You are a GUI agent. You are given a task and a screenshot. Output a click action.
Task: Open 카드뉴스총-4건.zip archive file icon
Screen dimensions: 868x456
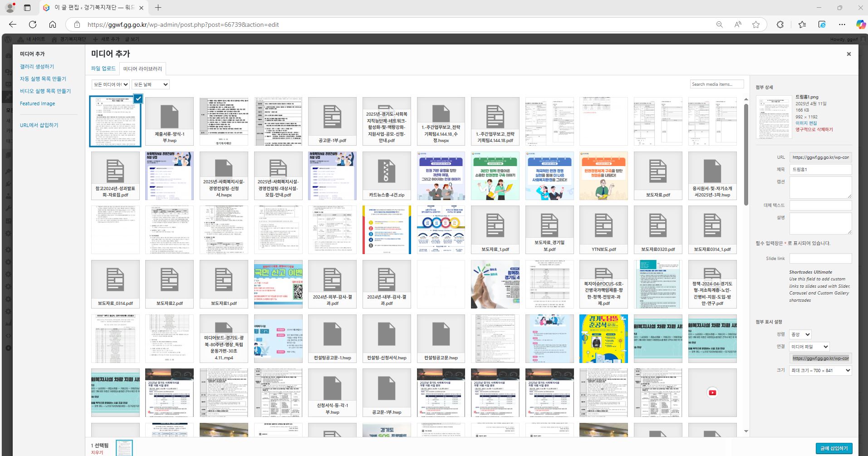[387, 176]
